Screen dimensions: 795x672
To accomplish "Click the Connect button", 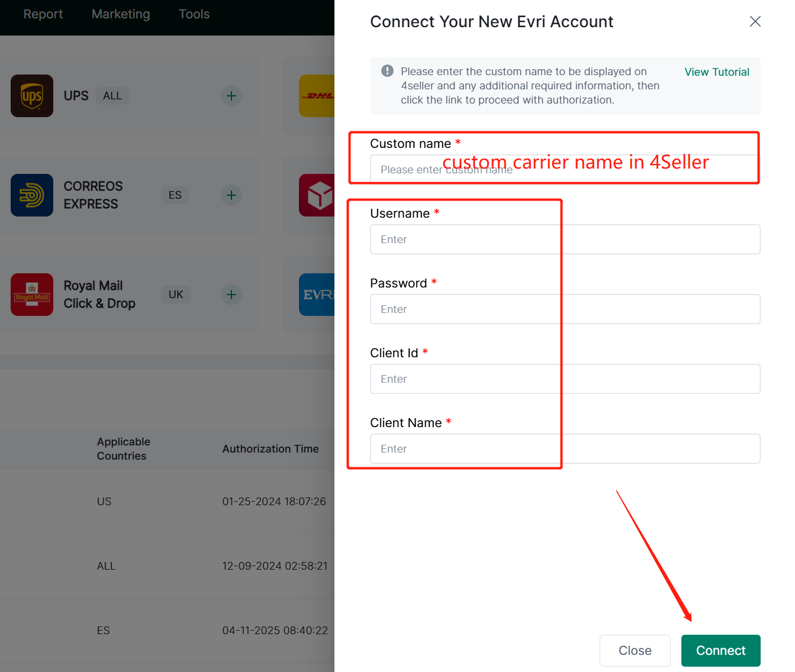I will pyautogui.click(x=721, y=651).
